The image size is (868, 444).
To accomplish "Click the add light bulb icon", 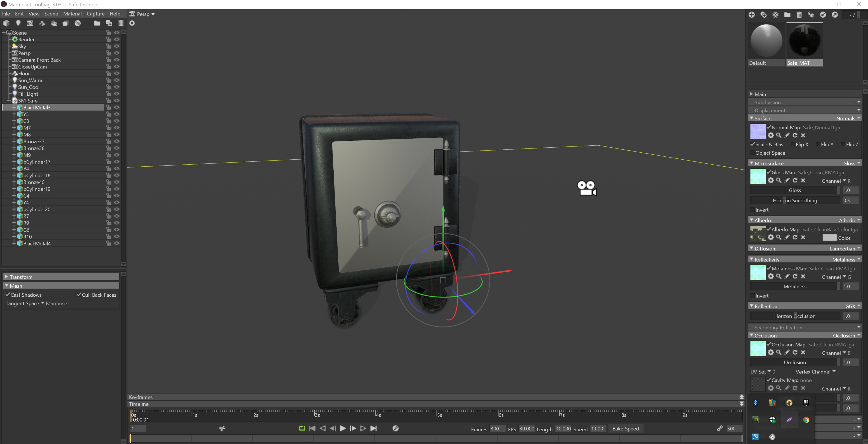I will coord(18,23).
